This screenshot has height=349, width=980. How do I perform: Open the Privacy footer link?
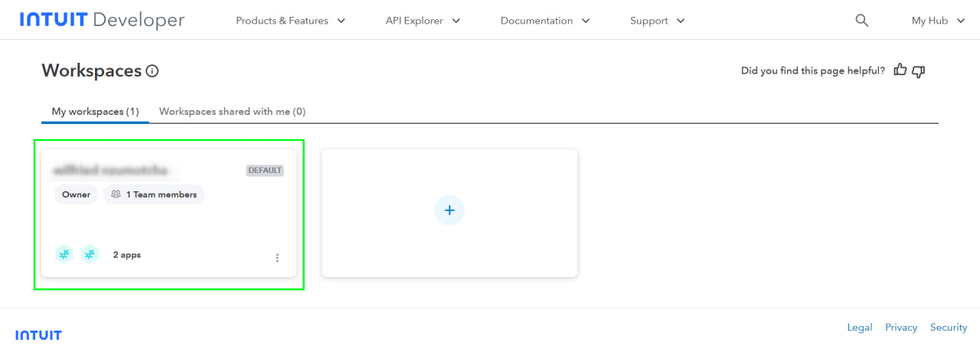tap(900, 328)
